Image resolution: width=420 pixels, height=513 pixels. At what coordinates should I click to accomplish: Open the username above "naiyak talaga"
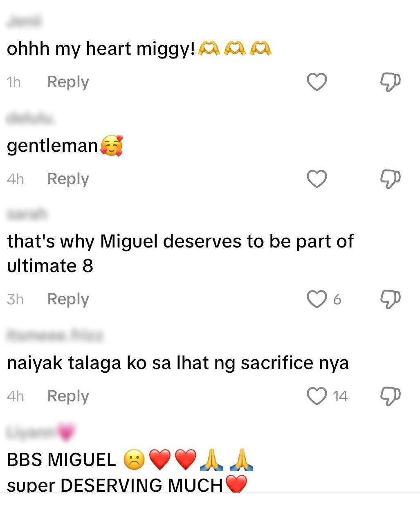(x=55, y=335)
